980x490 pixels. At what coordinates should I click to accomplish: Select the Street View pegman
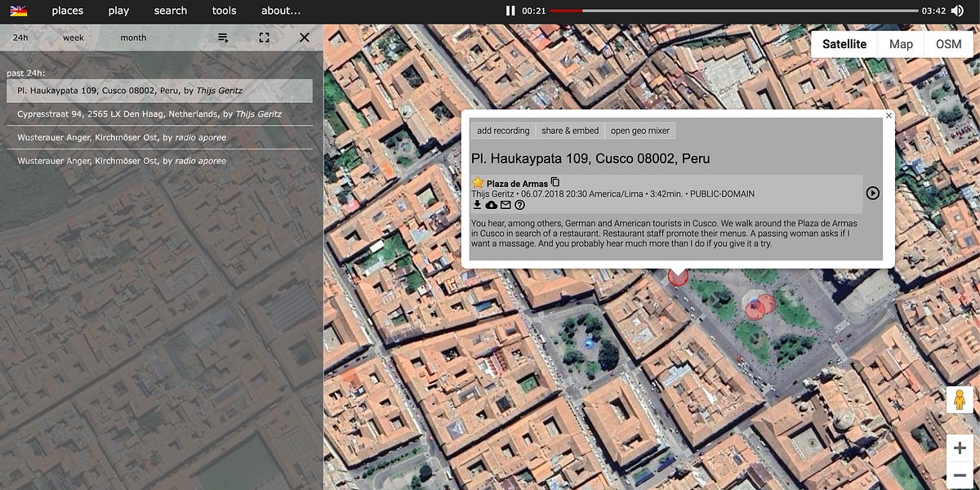(x=959, y=401)
